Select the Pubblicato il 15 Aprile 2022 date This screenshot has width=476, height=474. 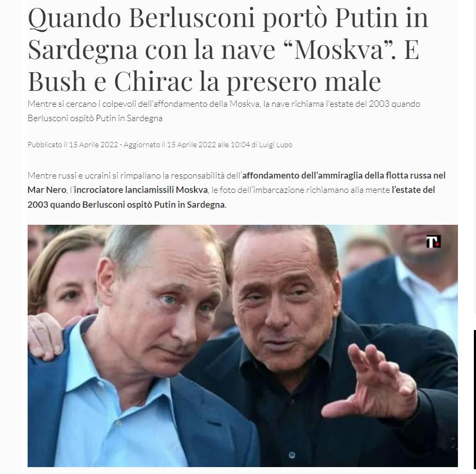(73, 145)
